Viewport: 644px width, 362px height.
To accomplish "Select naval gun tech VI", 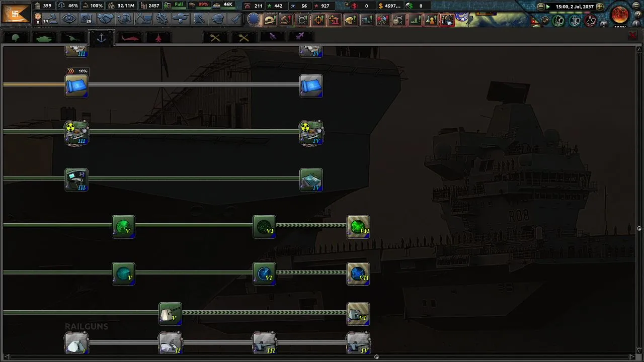I will click(358, 314).
